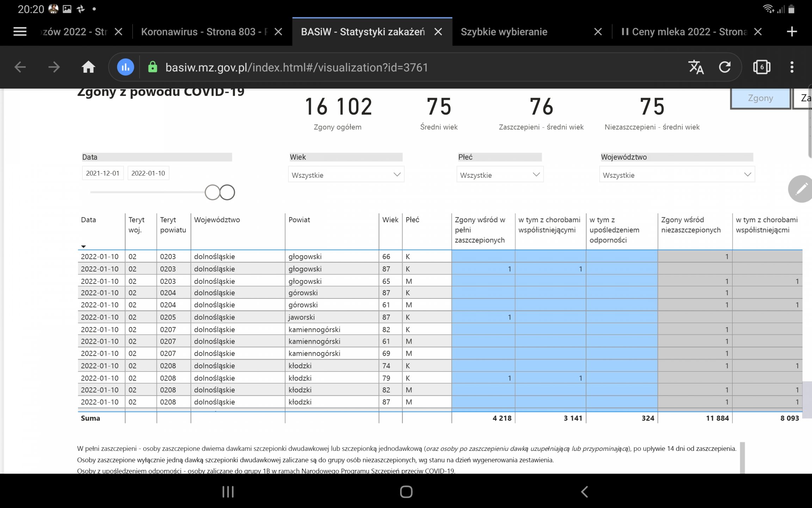This screenshot has height=508, width=812.
Task: Open browser three-dot options menu
Action: coord(792,67)
